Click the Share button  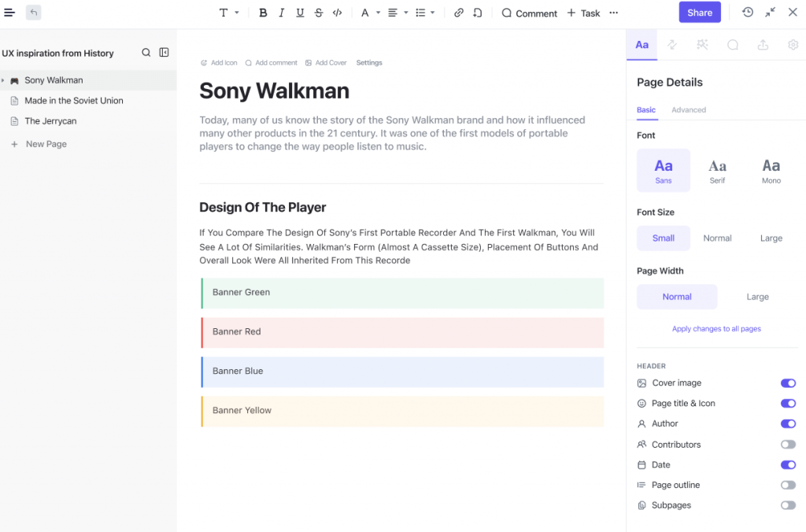[x=700, y=13]
